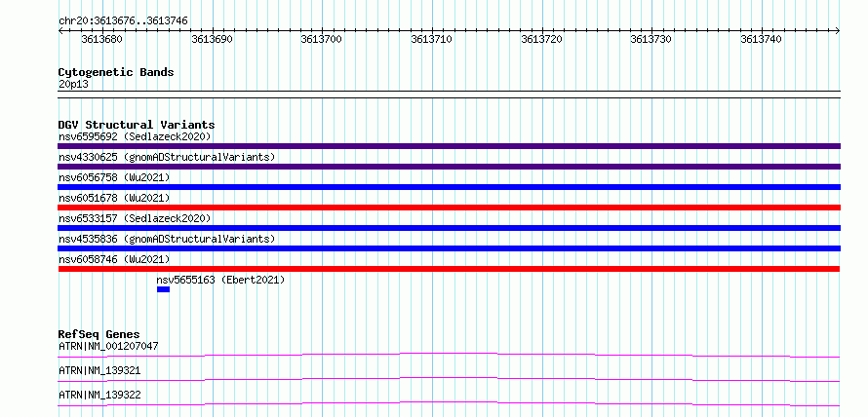The height and width of the screenshot is (417, 868).
Task: Click ruler position 3613680
Action: [x=101, y=39]
